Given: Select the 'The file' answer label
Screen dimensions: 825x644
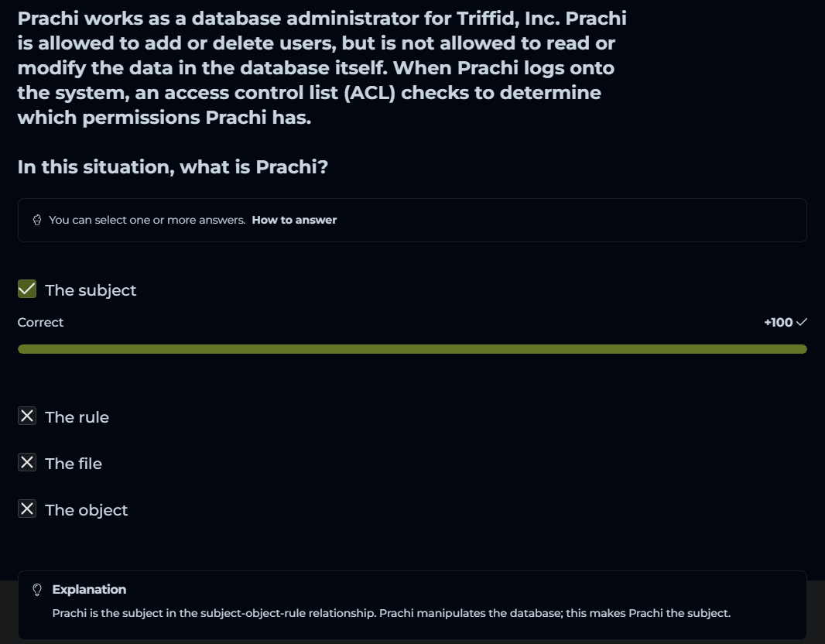Looking at the screenshot, I should [74, 464].
